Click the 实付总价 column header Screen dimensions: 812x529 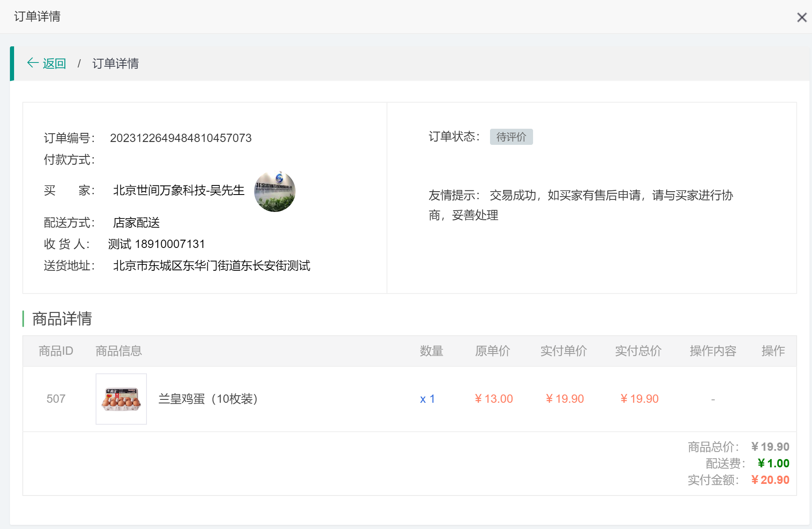[638, 351]
